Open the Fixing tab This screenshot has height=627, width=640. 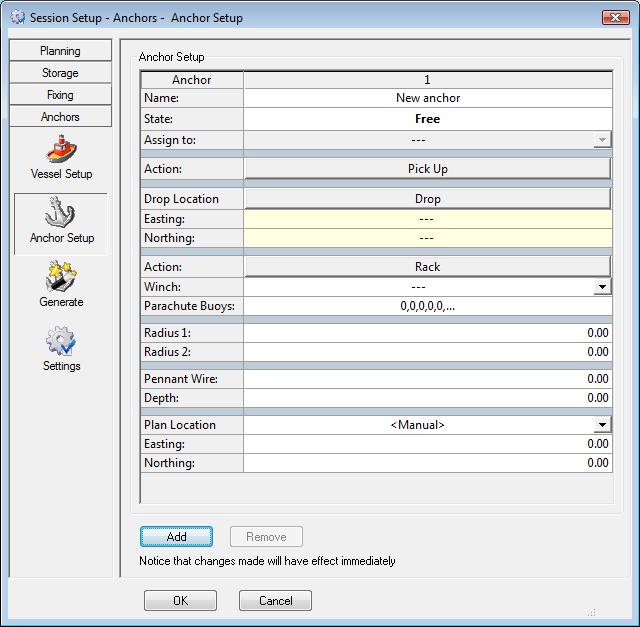pyautogui.click(x=60, y=95)
